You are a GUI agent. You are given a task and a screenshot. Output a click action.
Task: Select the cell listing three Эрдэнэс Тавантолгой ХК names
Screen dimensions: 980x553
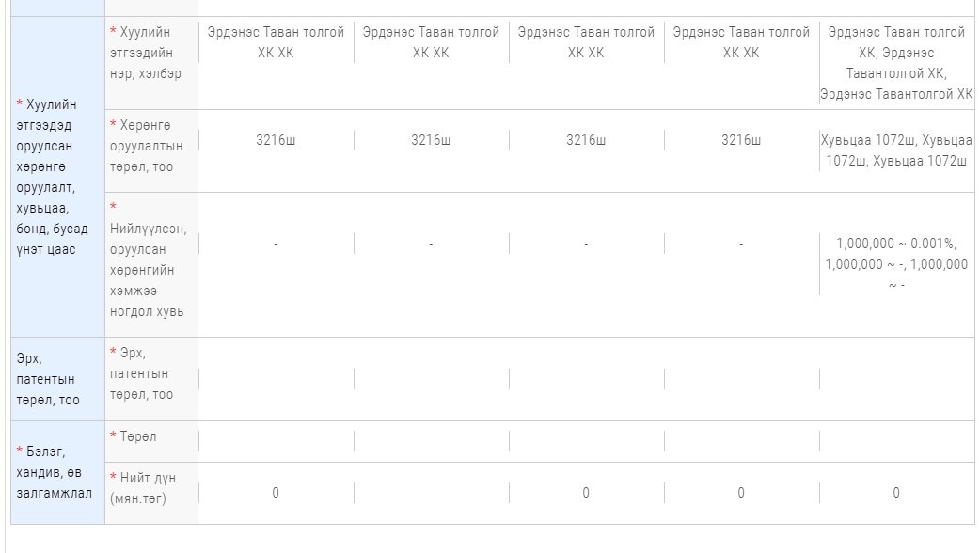pos(896,63)
